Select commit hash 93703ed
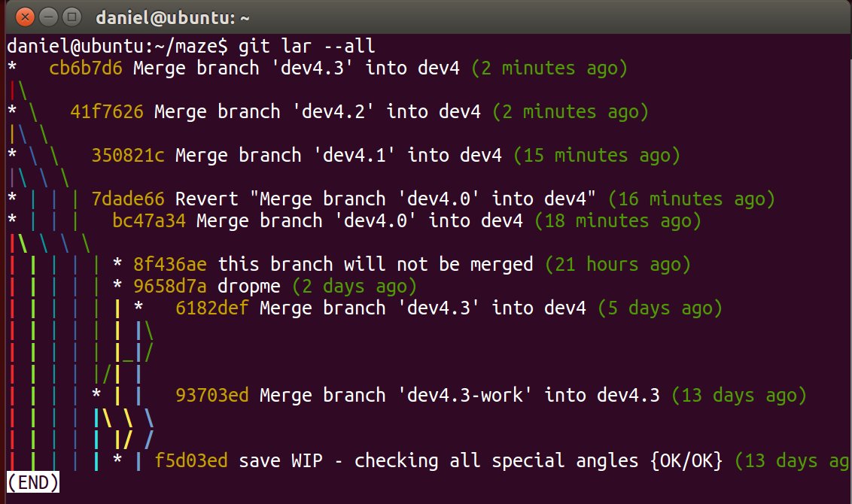This screenshot has height=504, width=852. (212, 395)
